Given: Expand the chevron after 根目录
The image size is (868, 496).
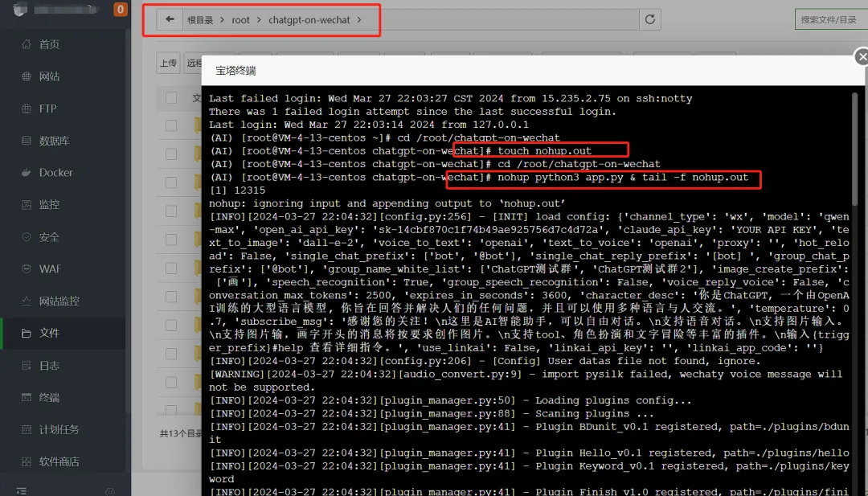Looking at the screenshot, I should [x=223, y=20].
